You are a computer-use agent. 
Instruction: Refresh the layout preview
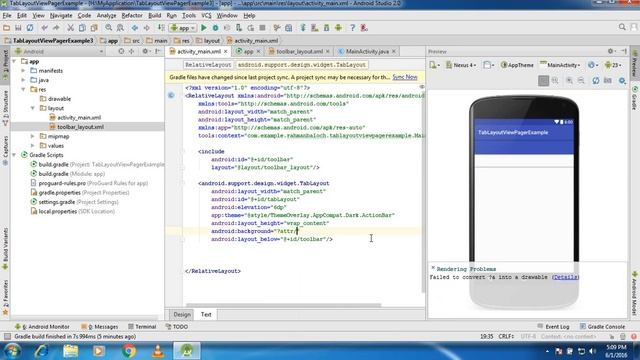pyautogui.click(x=596, y=80)
